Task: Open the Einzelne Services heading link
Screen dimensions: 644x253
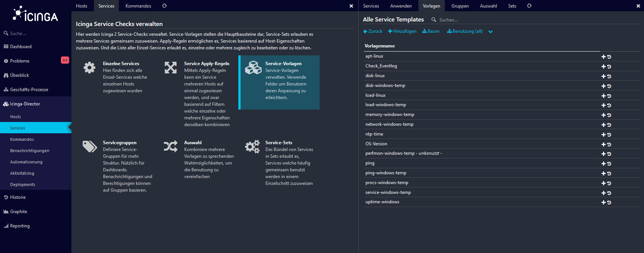Action: point(121,64)
